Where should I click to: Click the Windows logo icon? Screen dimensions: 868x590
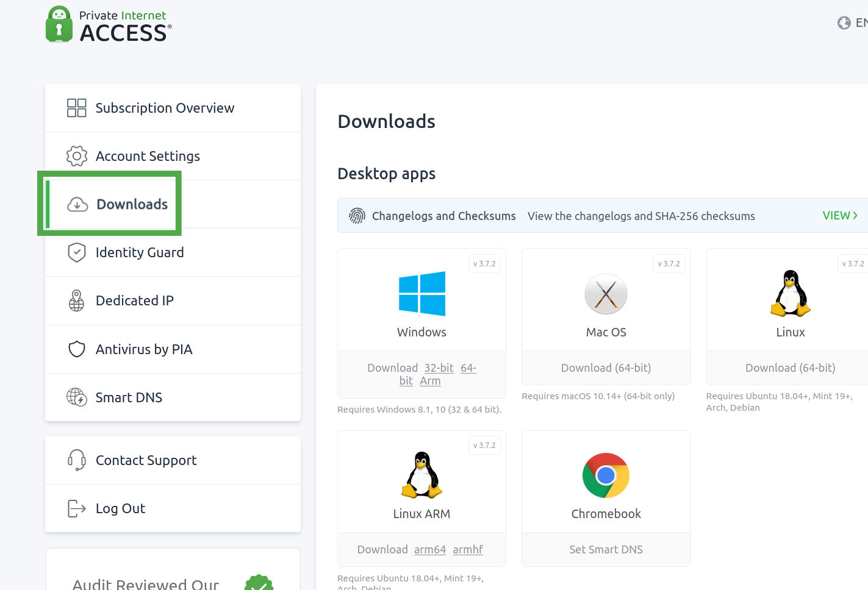coord(421,294)
